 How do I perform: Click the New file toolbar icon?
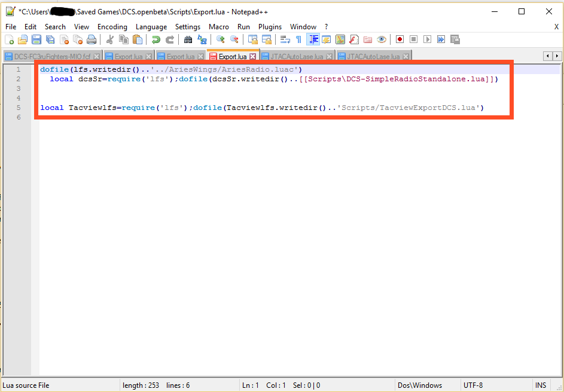point(9,39)
